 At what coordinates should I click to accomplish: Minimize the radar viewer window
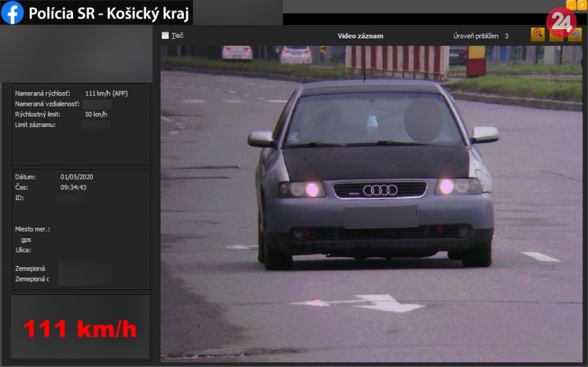pos(571,5)
